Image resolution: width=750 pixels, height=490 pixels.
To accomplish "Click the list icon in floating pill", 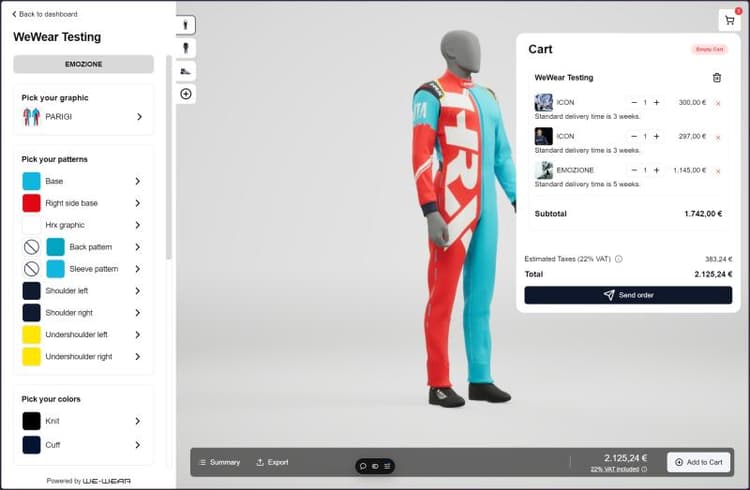I will pos(387,466).
